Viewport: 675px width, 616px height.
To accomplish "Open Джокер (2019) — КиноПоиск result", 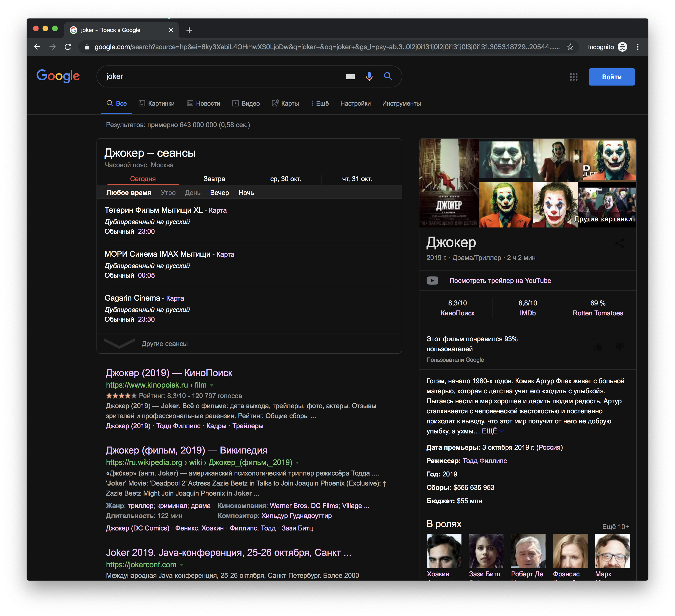I will (x=169, y=373).
